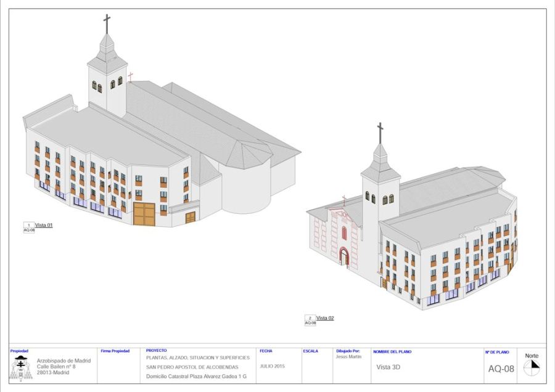This screenshot has width=555, height=392.
Task: Click the Vista 02 view title label
Action: pos(325,318)
